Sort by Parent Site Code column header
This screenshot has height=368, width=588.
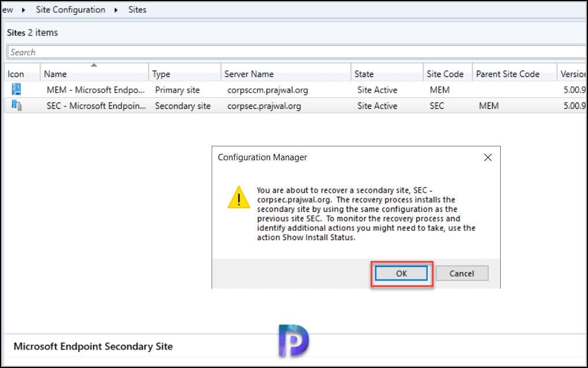pyautogui.click(x=515, y=74)
